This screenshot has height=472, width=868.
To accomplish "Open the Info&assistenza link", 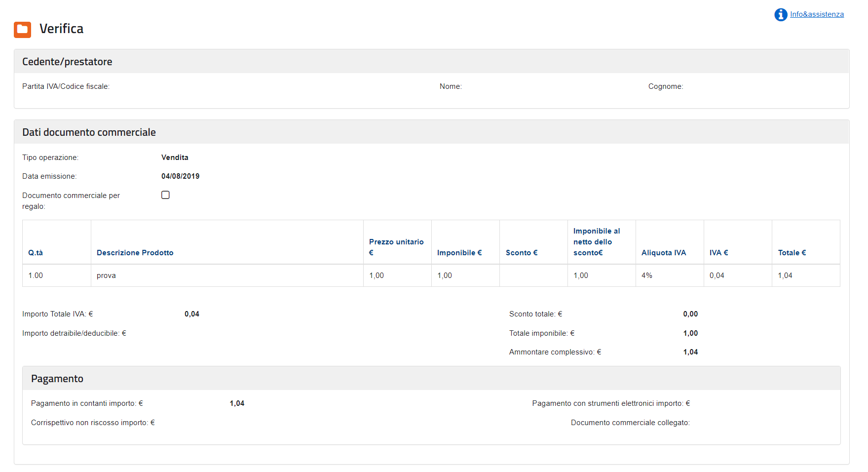I will pyautogui.click(x=817, y=14).
